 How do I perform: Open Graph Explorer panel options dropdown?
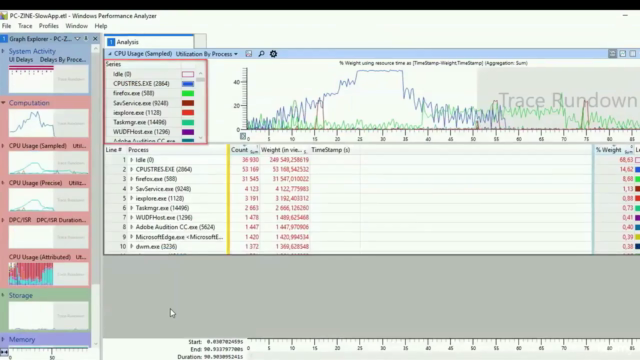(77, 38)
